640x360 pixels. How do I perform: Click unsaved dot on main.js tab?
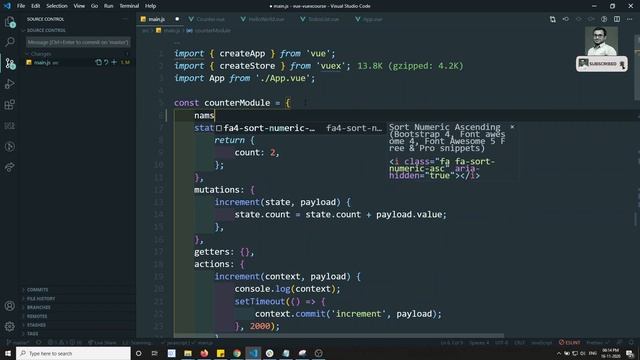pyautogui.click(x=177, y=19)
